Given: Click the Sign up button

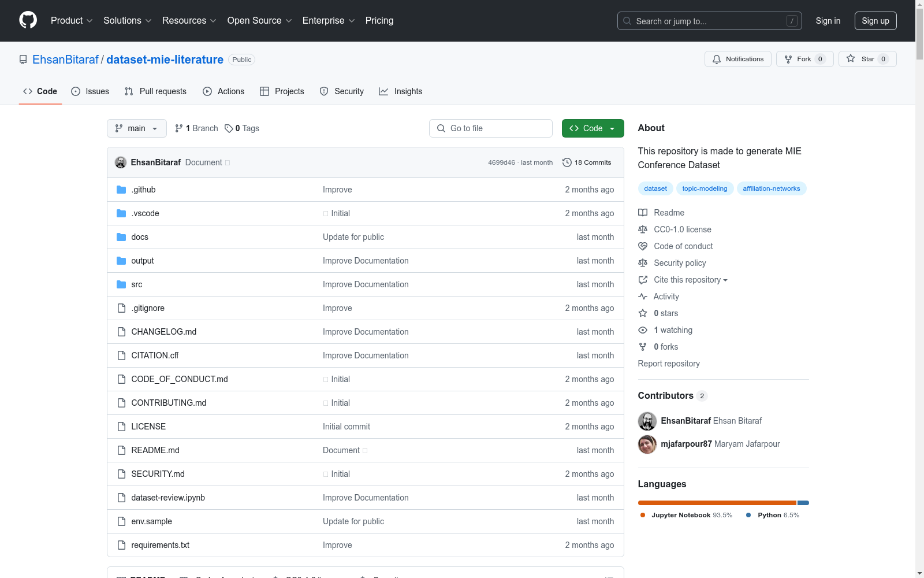Looking at the screenshot, I should pos(875,21).
